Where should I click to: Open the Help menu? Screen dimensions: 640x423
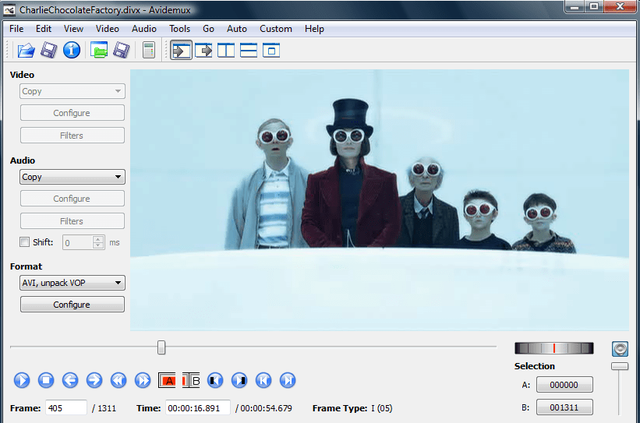314,29
